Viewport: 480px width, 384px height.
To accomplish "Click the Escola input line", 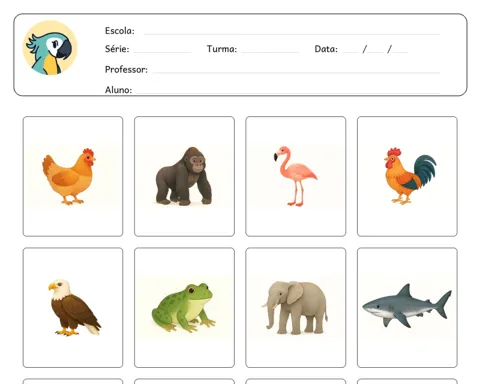I will [x=292, y=34].
